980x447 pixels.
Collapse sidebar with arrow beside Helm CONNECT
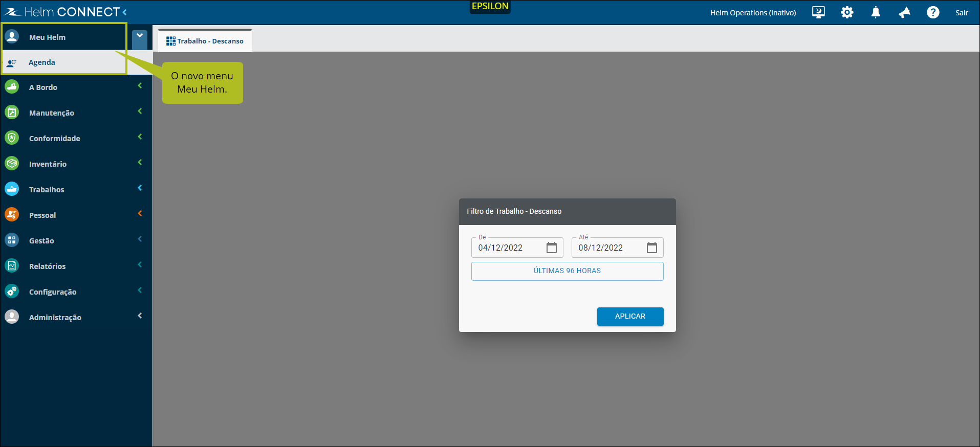[x=125, y=12]
